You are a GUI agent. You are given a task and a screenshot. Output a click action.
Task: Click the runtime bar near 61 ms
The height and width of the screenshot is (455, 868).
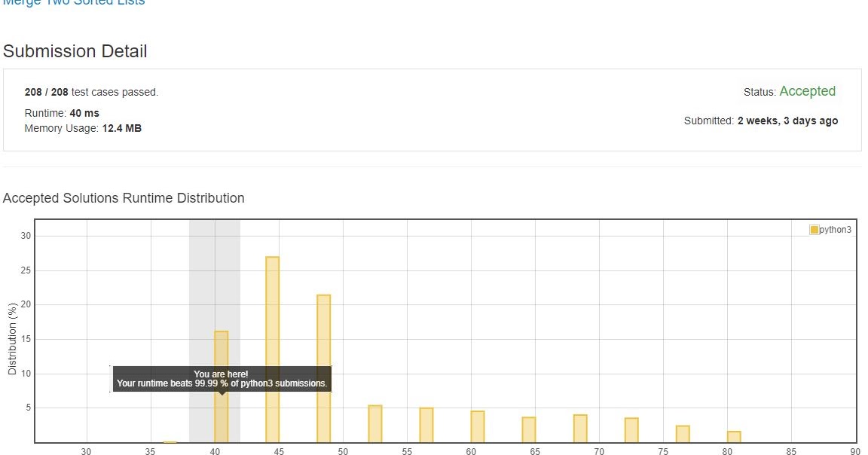[x=478, y=427]
